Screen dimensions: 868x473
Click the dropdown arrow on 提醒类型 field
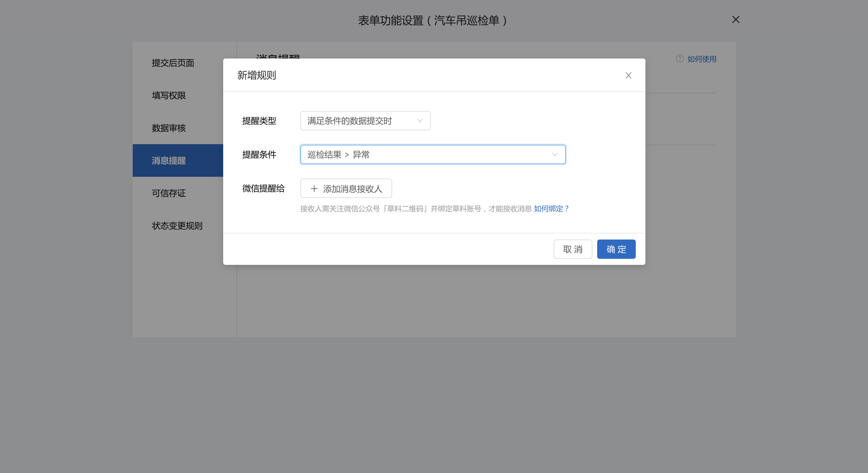point(420,120)
